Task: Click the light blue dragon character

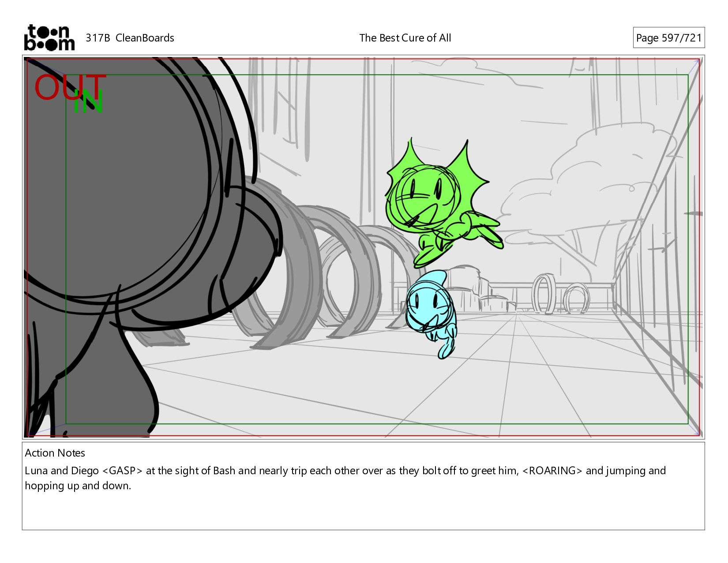Action: pos(432,314)
